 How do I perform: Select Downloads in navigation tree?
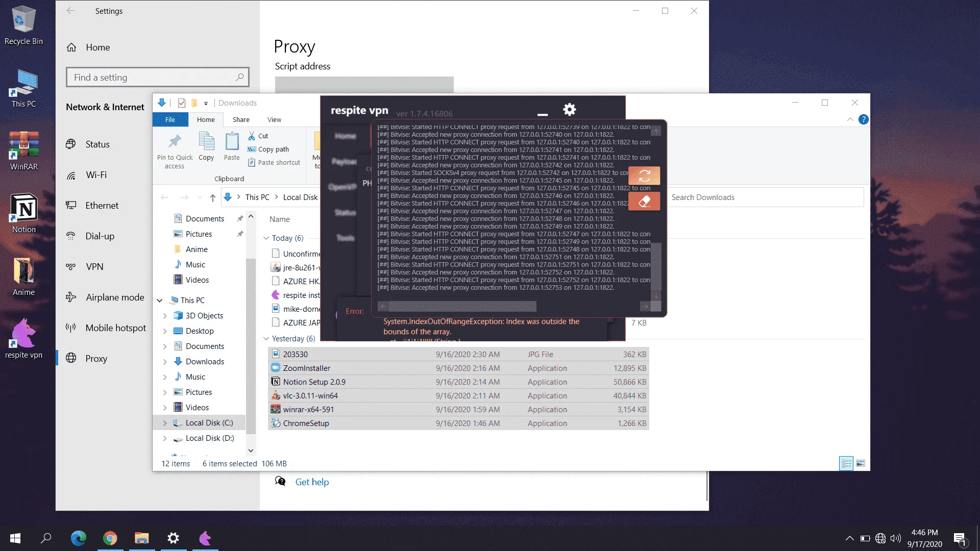click(199, 362)
